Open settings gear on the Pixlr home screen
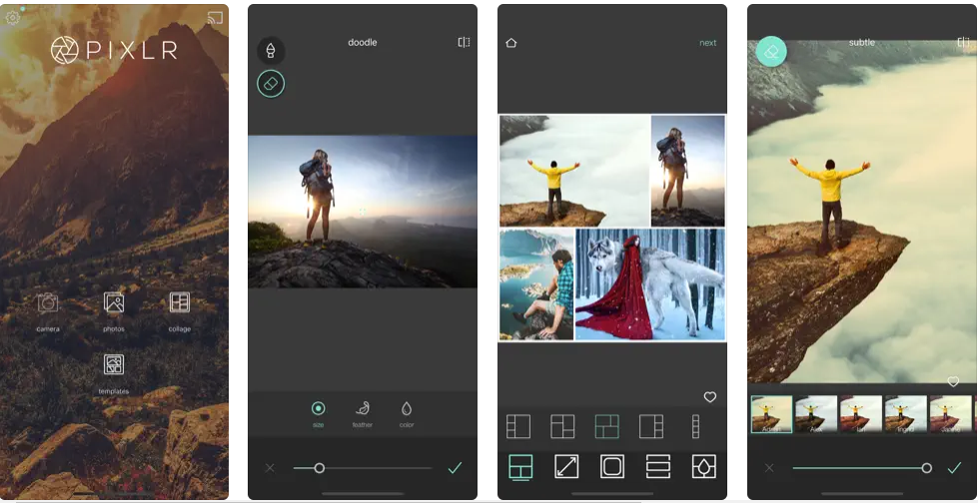This screenshot has width=980, height=503. [13, 17]
